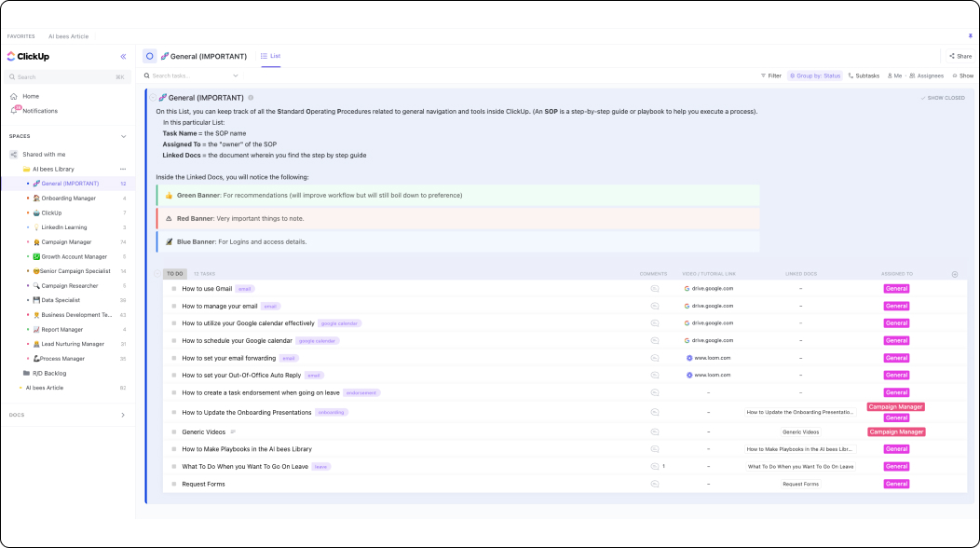Select the Lead Nurturing Manager list
Image resolution: width=980 pixels, height=548 pixels.
point(73,344)
